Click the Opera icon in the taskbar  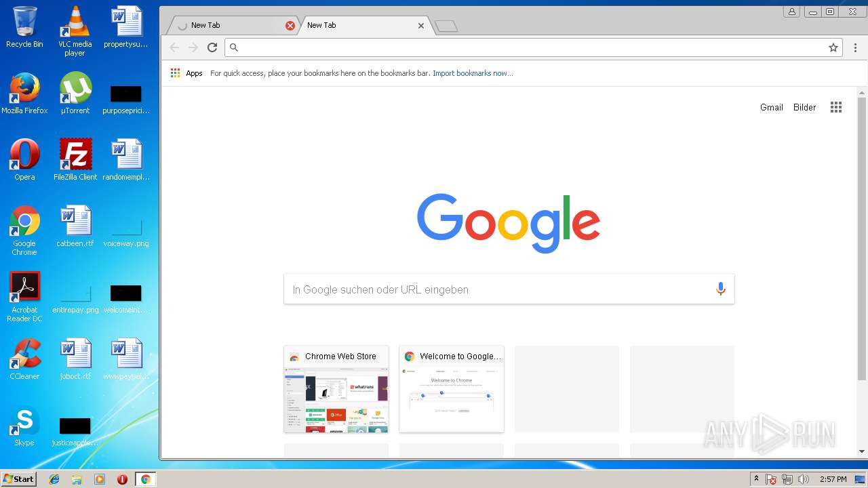[x=122, y=479]
